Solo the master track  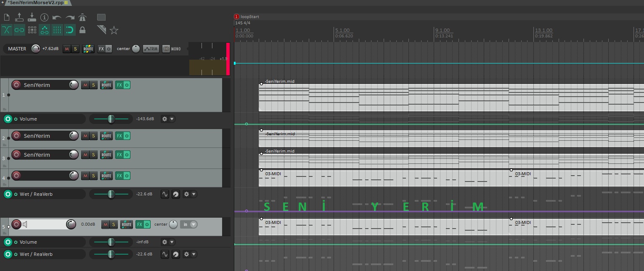point(75,49)
